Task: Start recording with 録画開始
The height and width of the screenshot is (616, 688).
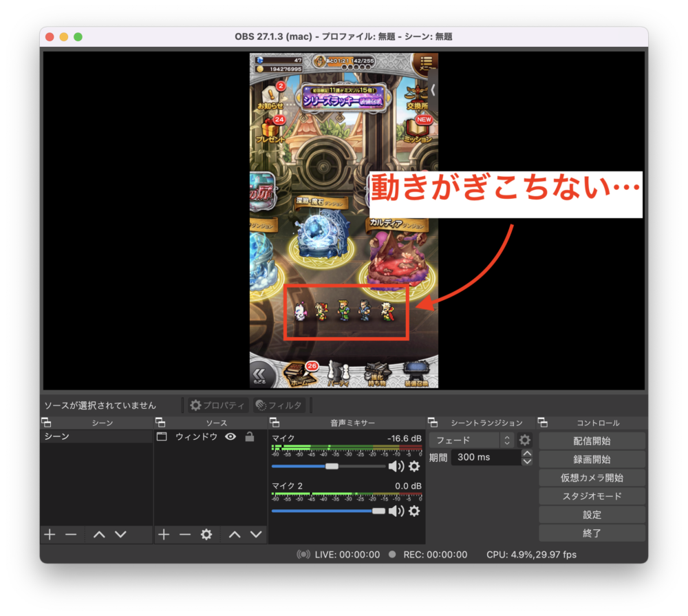Action: pyautogui.click(x=592, y=459)
